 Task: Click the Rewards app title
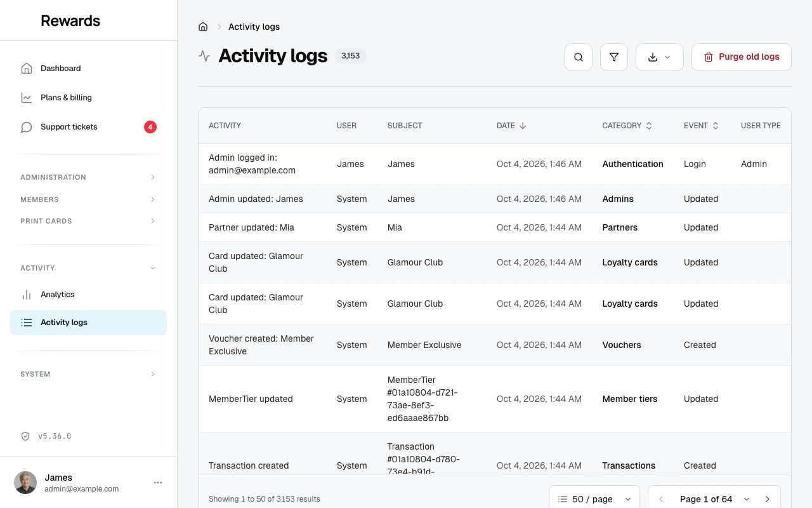click(x=70, y=20)
